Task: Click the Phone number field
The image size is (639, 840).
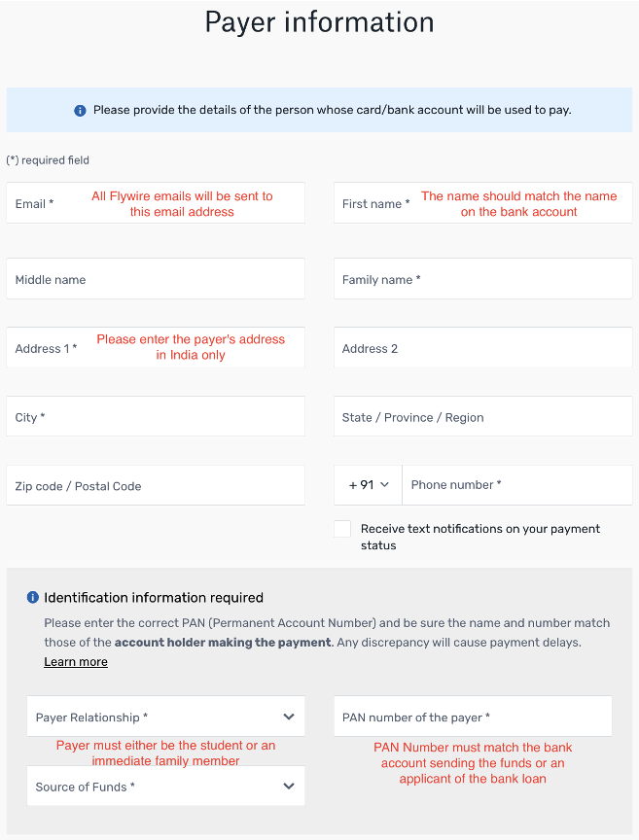Action: coord(516,485)
